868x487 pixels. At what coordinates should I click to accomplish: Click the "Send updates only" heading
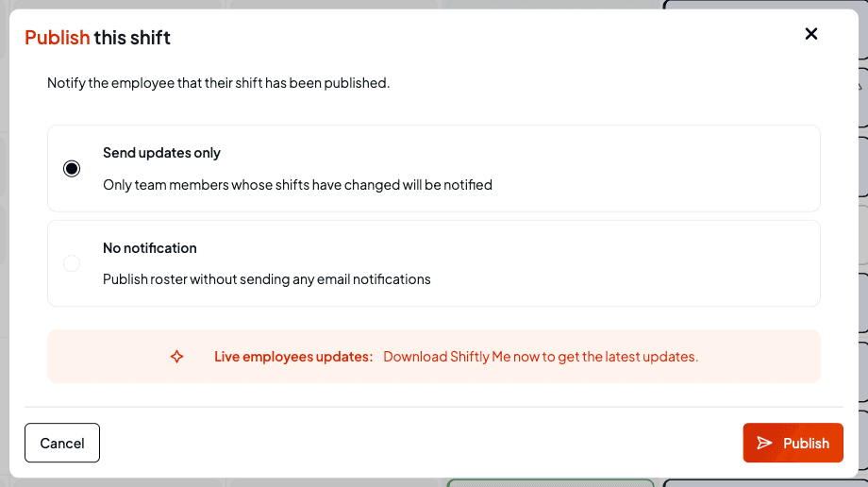(x=161, y=152)
